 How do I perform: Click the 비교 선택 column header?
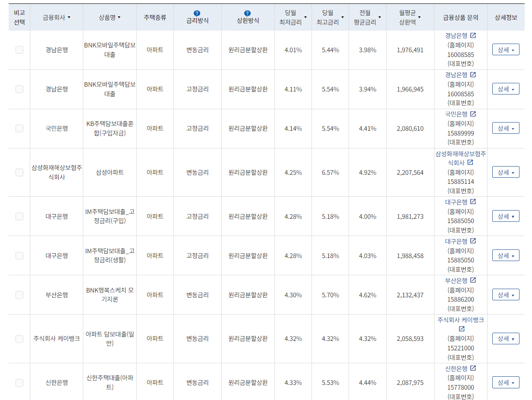coord(19,18)
